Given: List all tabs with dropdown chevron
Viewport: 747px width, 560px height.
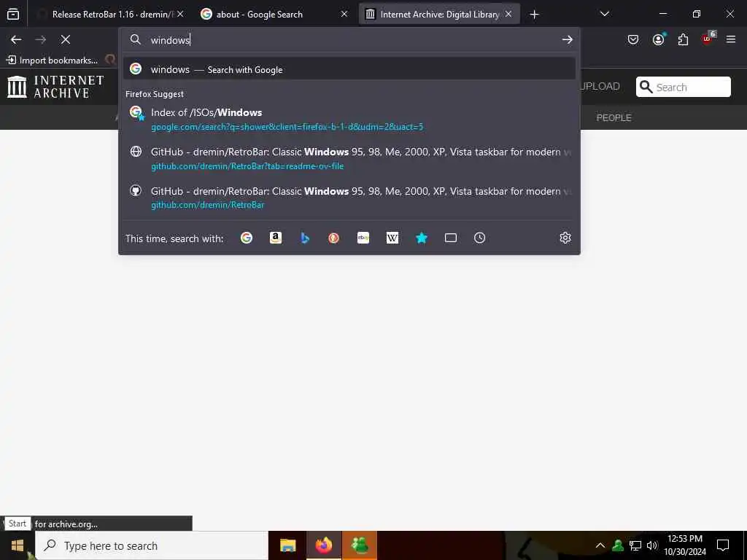Looking at the screenshot, I should click(x=605, y=15).
